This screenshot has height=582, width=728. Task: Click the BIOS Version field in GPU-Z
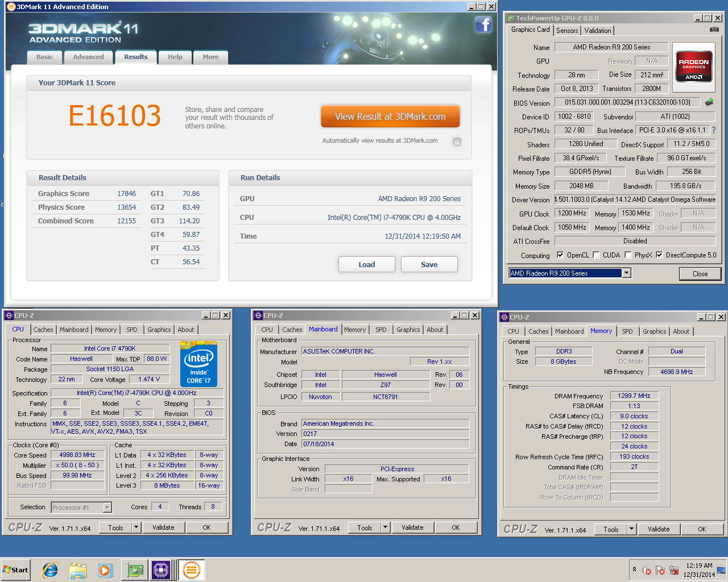pos(628,102)
